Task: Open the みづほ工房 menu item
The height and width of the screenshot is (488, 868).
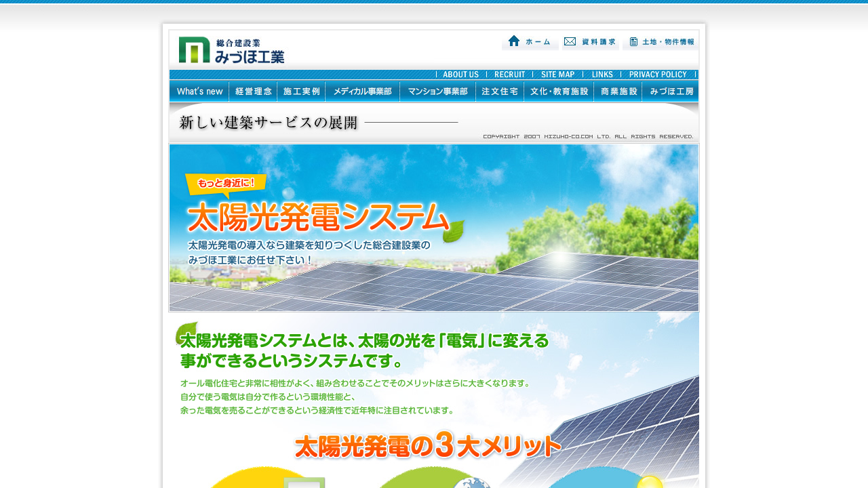Action: coord(671,91)
